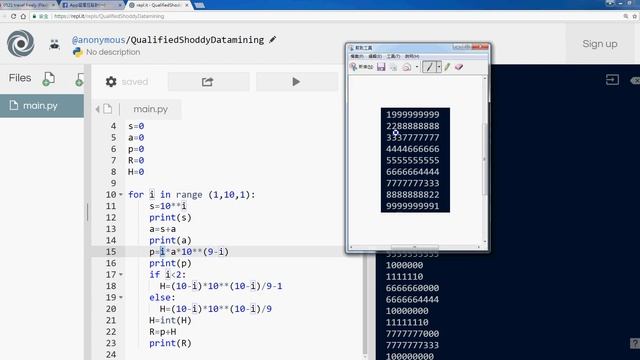Image resolution: width=640 pixels, height=360 pixels.
Task: Open File menu in Snipping Tool
Action: pos(357,56)
